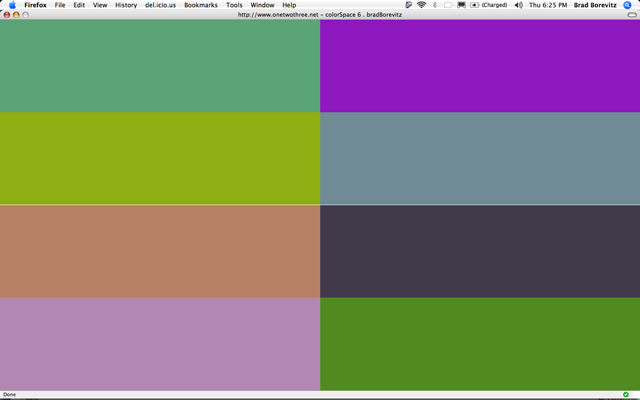Click the Thu 6:25 PM clock
Screen dimensions: 640x400
[x=548, y=5]
